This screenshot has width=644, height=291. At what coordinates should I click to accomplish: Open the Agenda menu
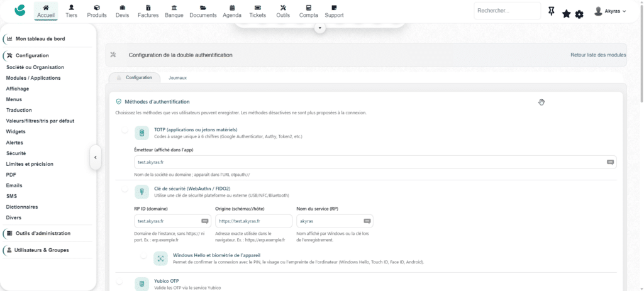coord(232,11)
